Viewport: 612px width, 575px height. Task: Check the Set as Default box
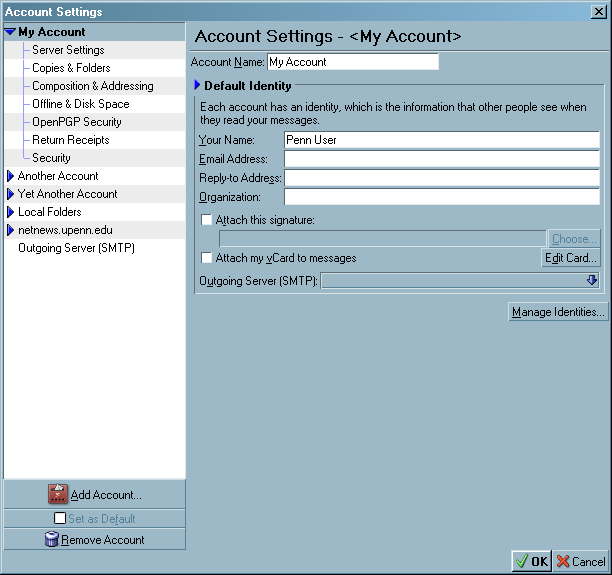click(60, 519)
